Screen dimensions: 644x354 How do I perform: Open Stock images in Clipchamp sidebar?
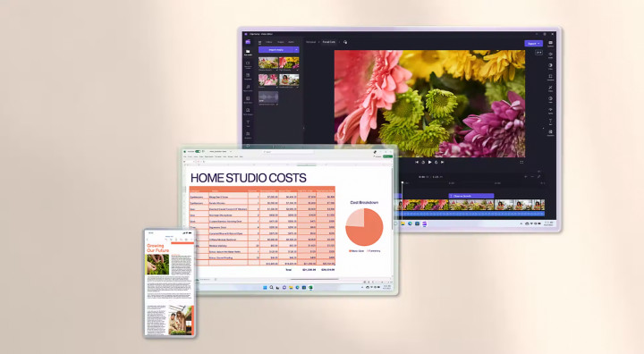coord(248,111)
